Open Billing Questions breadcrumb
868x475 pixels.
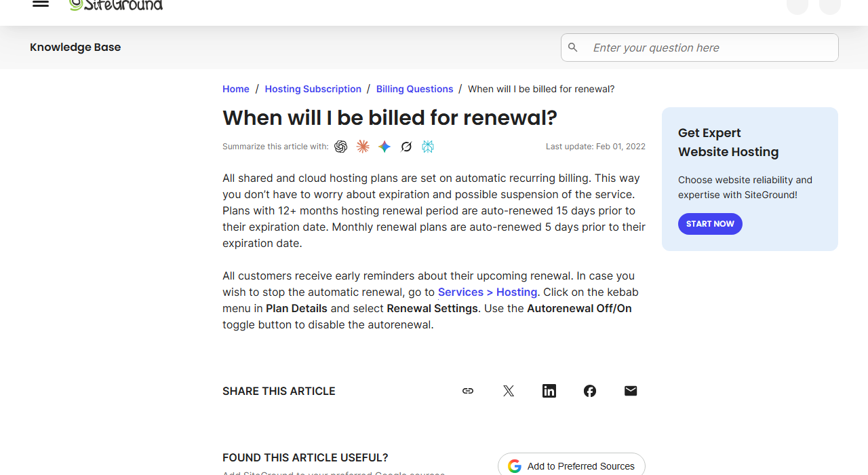click(415, 89)
